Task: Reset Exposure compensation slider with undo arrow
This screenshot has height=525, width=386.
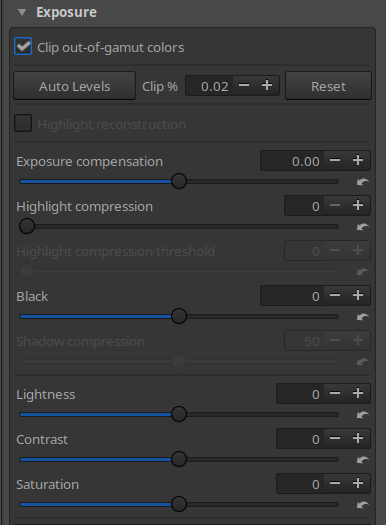Action: pos(363,182)
